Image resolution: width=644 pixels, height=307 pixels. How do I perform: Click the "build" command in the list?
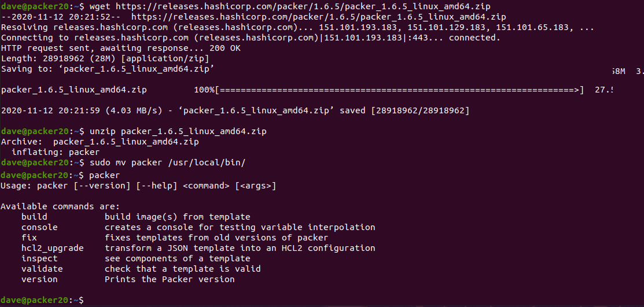pyautogui.click(x=34, y=217)
